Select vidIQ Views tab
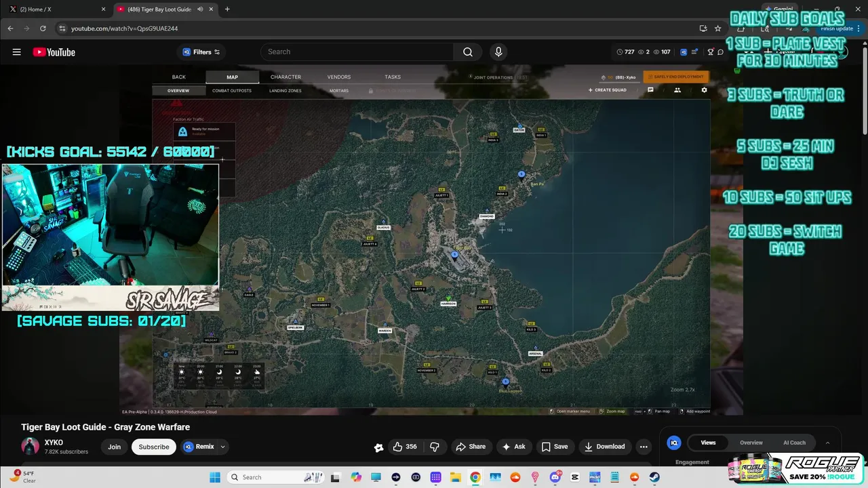 coord(708,443)
